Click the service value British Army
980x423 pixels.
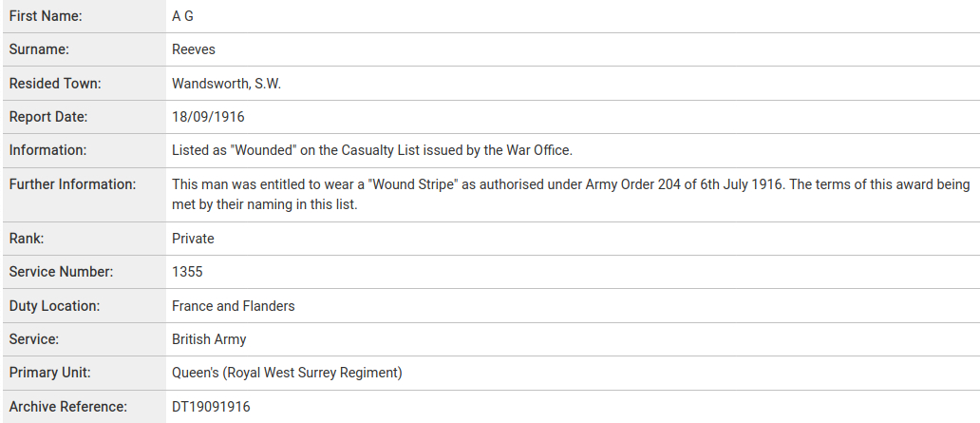(209, 339)
